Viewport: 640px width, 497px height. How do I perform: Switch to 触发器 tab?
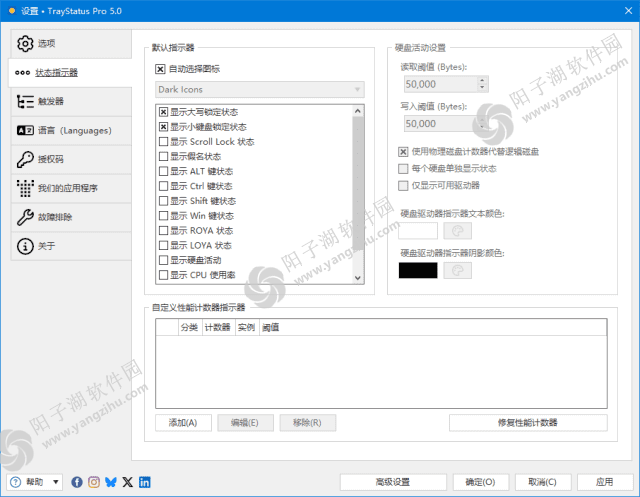click(71, 101)
